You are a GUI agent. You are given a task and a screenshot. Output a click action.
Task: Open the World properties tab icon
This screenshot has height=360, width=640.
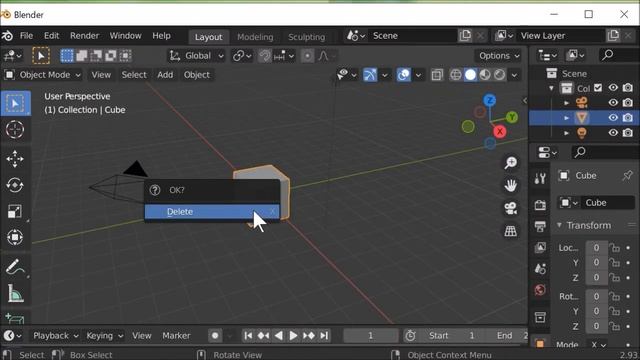tap(540, 290)
